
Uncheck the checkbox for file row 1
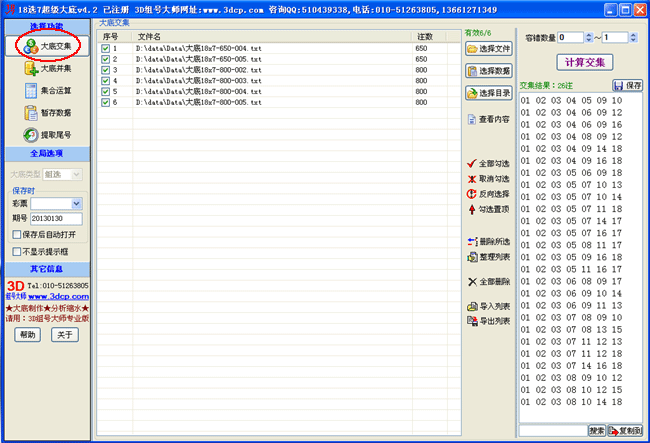pos(106,48)
